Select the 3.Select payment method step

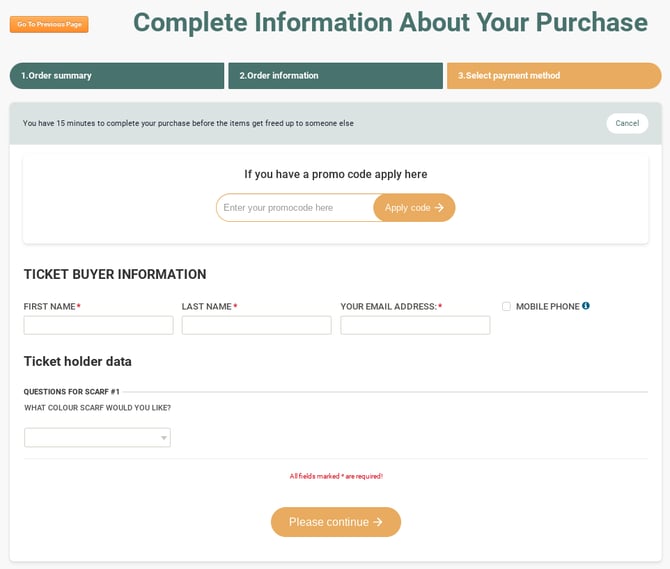pos(553,76)
